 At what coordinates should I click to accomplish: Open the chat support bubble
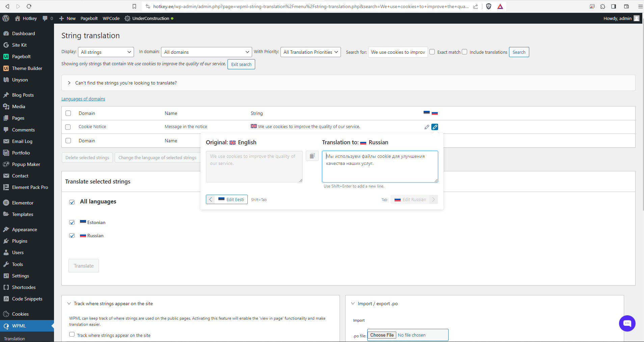[627, 323]
